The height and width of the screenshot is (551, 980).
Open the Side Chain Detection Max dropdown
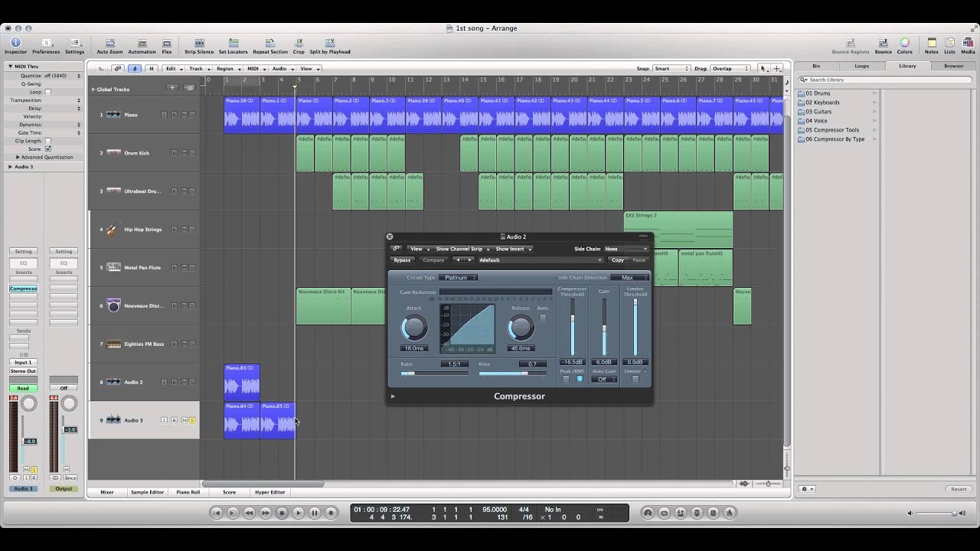(x=629, y=278)
